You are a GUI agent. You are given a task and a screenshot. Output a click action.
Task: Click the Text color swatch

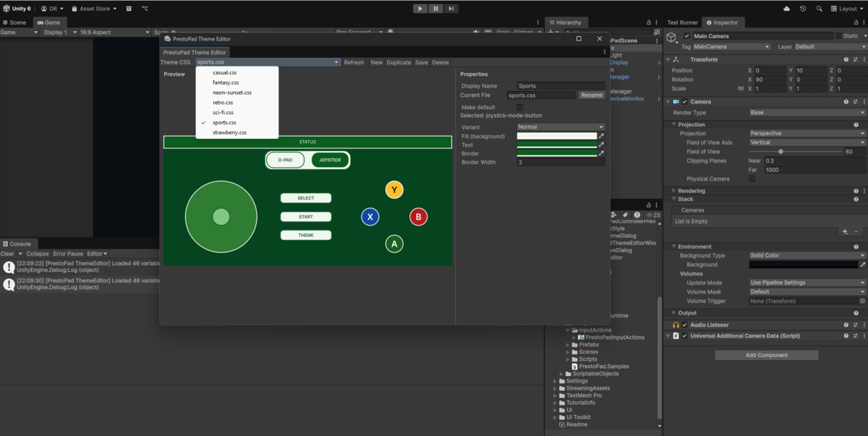556,145
